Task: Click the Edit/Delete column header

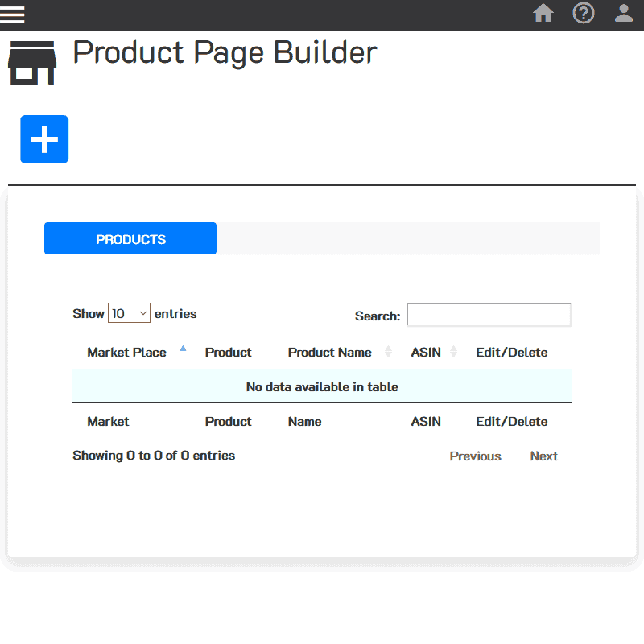Action: click(x=511, y=352)
